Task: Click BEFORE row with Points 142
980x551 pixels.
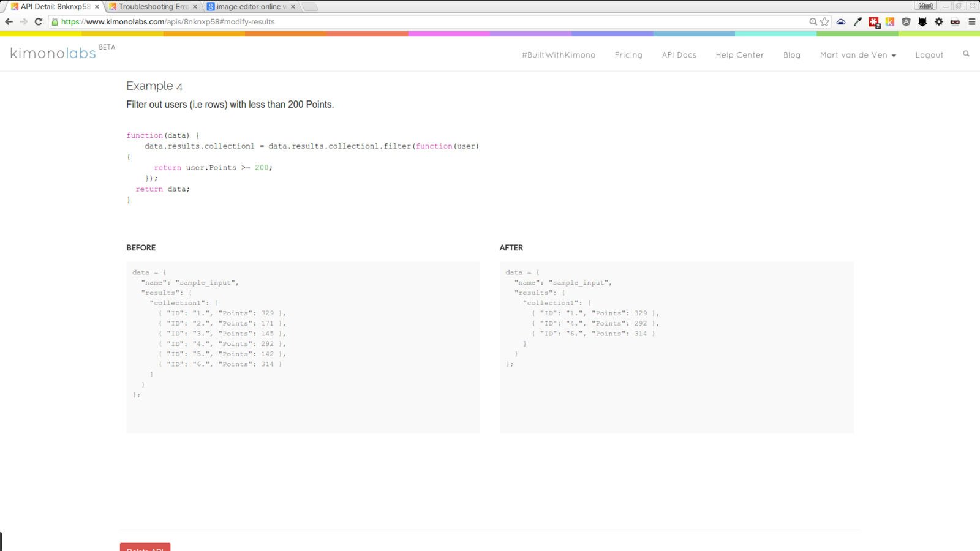Action: (222, 354)
